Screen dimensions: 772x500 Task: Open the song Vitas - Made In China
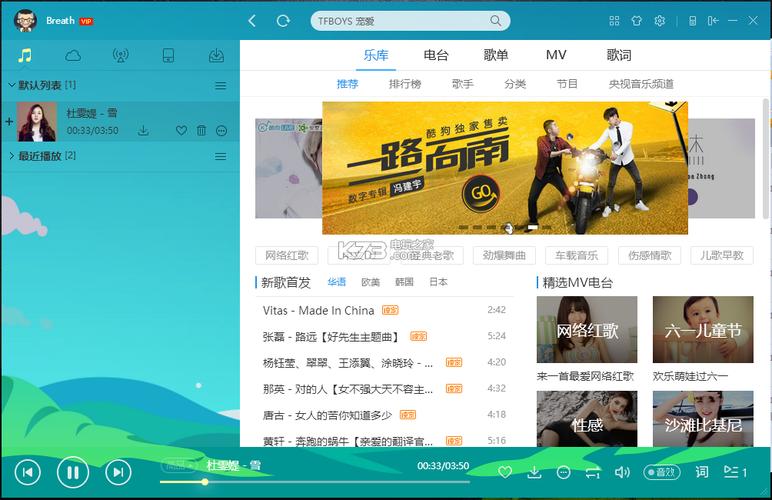click(x=318, y=310)
